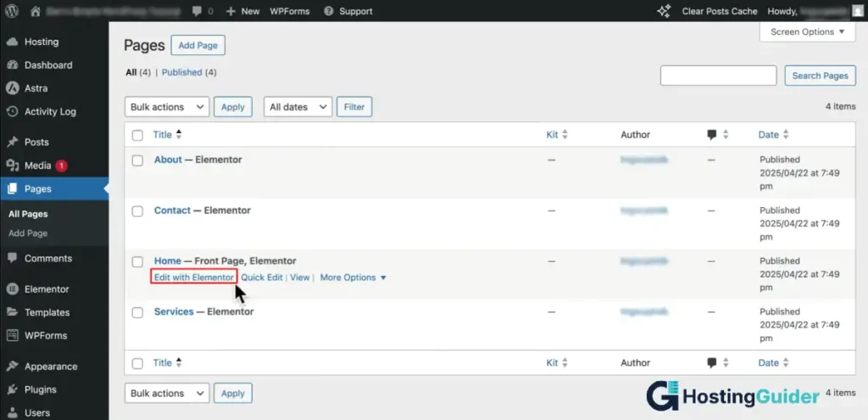Image resolution: width=868 pixels, height=420 pixels.
Task: Tick the select-all checkbox in table header
Action: pos(137,135)
